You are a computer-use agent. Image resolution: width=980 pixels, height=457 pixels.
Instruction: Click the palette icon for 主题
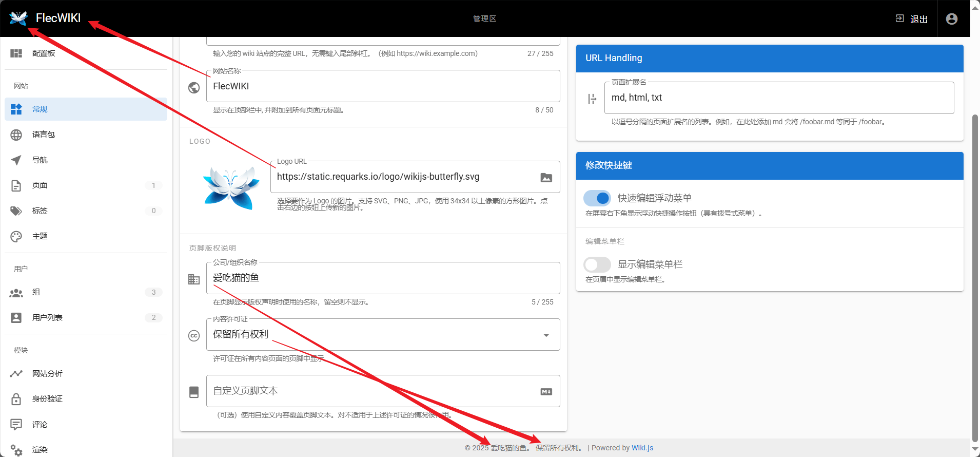click(16, 236)
